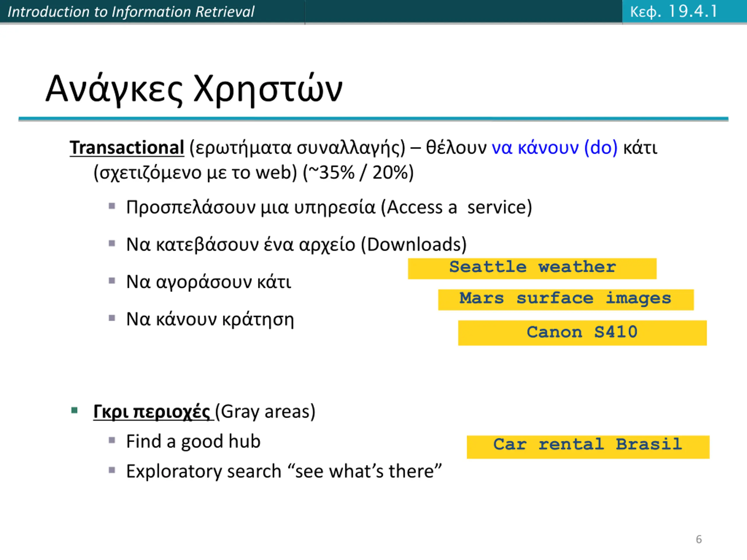Image resolution: width=747 pixels, height=560 pixels.
Task: Click the 'Κεφ. 19.4.1' chapter label
Action: (674, 12)
